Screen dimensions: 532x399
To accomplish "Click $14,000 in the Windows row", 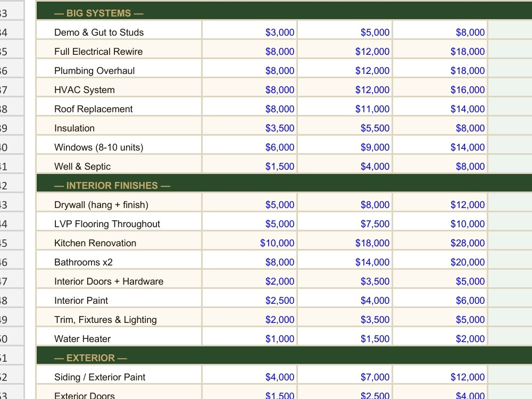I will click(440, 145).
